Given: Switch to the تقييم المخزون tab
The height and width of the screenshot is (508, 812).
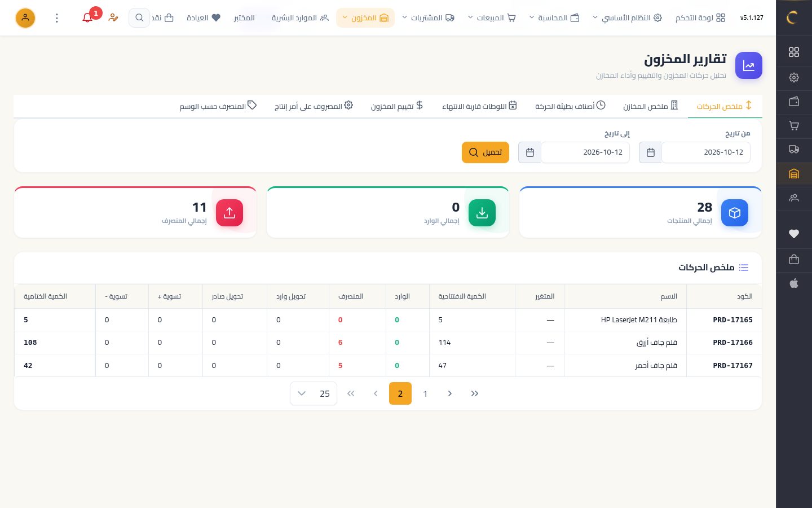Looking at the screenshot, I should pos(397,106).
